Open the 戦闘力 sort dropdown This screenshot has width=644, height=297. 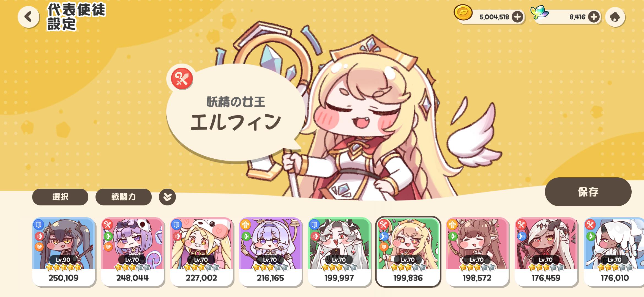click(x=123, y=197)
